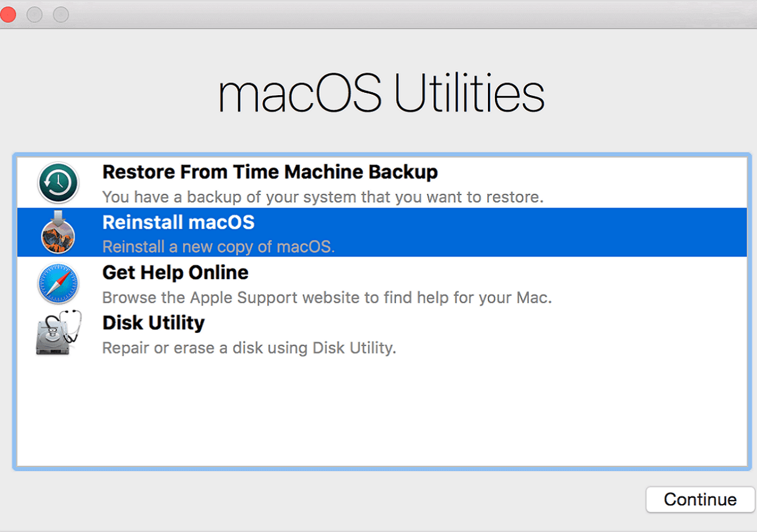The height and width of the screenshot is (532, 757).
Task: Click the Reinstall macOS installer icon
Action: tap(58, 233)
